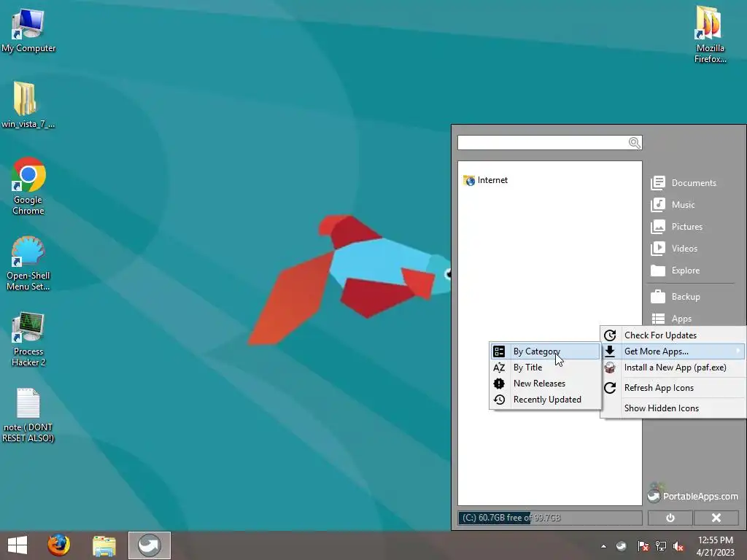Click the Get More Apps download icon
This screenshot has height=560, width=747.
click(x=610, y=351)
